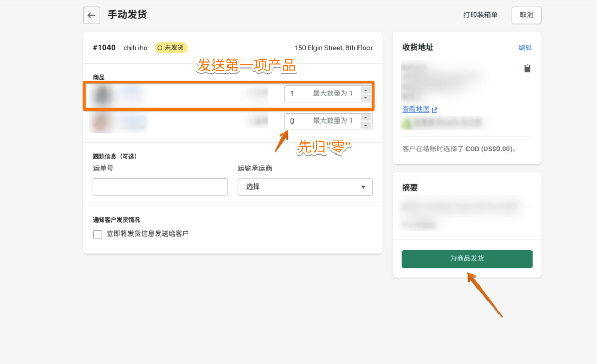Click the back arrow button
Screen dimensions: 597x364
[x=91, y=15]
